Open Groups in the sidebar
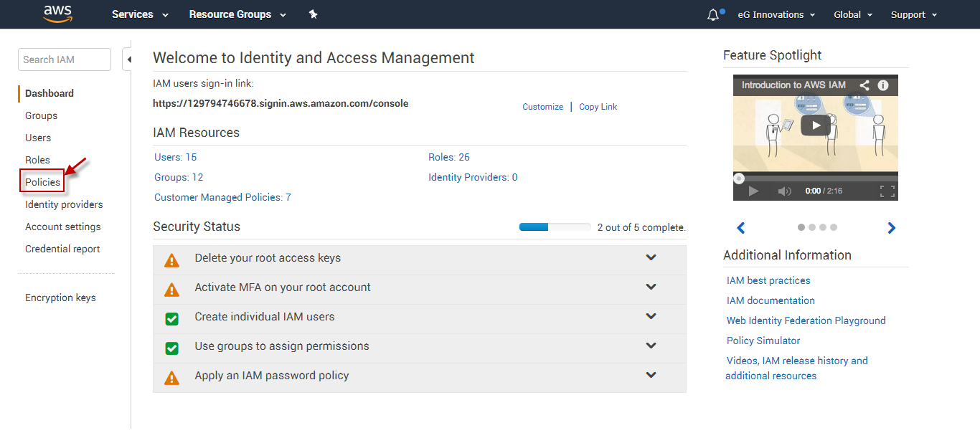This screenshot has height=433, width=980. [x=41, y=115]
